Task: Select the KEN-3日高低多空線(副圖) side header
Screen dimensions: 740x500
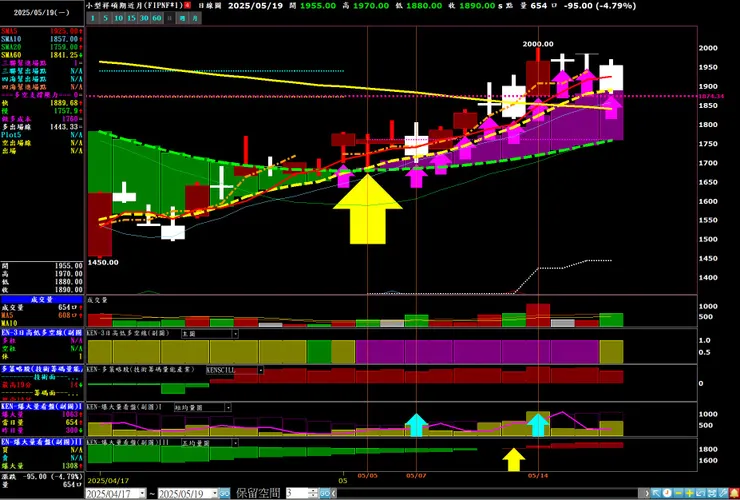Action: point(42,332)
